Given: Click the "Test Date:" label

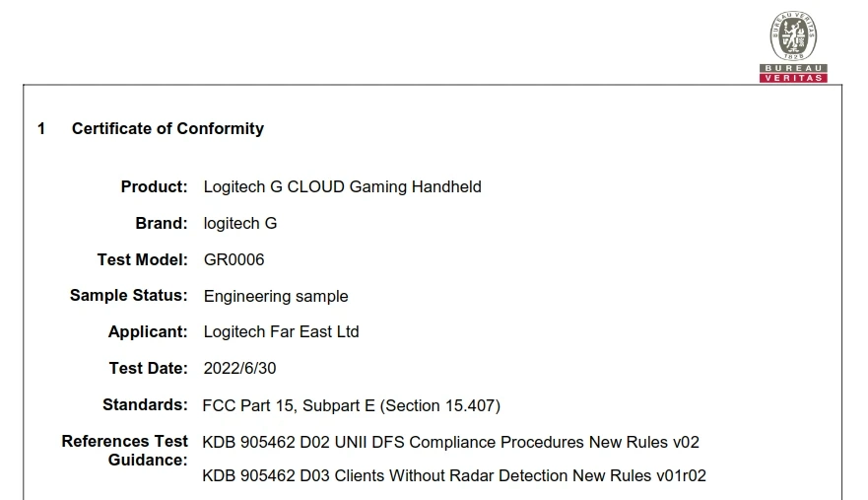Looking at the screenshot, I should point(148,368).
